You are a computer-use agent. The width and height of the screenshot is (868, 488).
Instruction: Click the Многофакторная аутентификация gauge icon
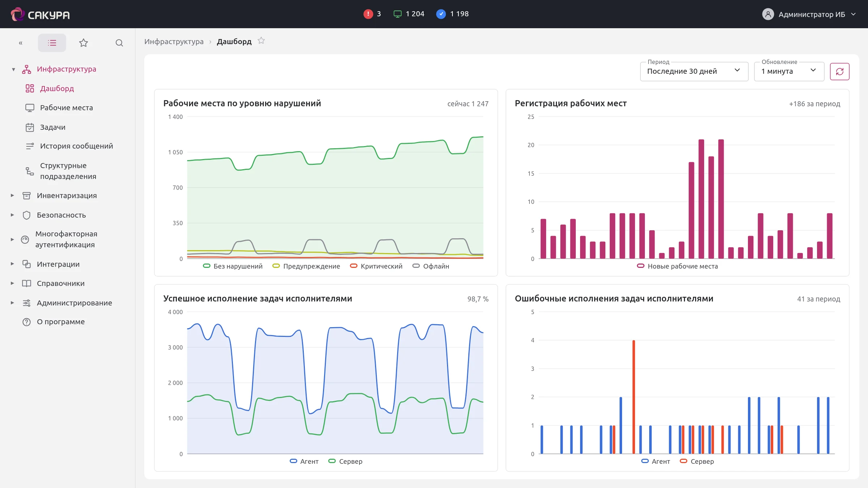click(25, 239)
